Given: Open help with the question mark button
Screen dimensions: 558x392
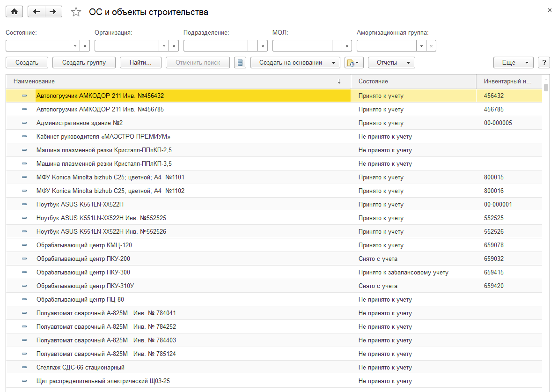Looking at the screenshot, I should (x=543, y=63).
